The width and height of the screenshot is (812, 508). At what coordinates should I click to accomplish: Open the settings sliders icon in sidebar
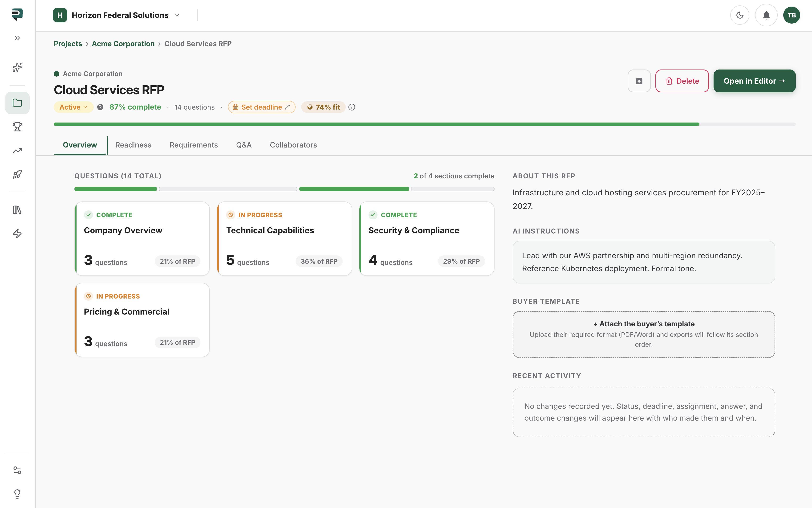(x=17, y=470)
